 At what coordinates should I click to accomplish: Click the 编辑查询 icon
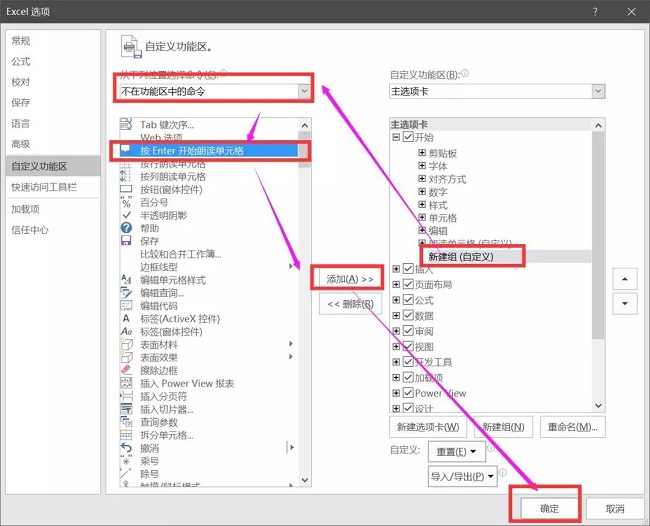point(126,293)
